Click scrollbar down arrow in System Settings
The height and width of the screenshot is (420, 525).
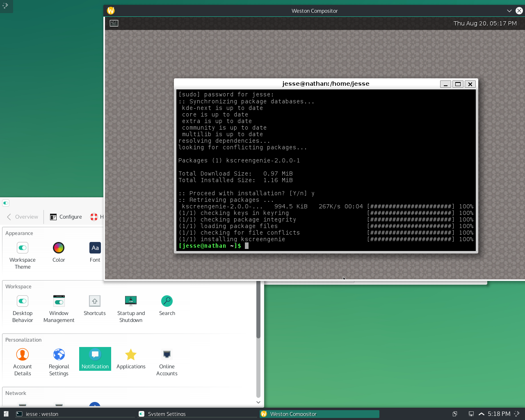[258, 402]
